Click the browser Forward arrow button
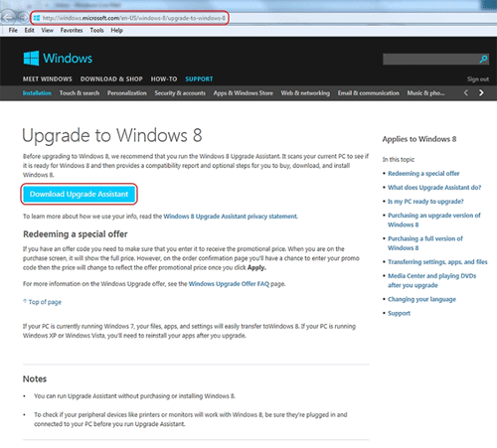Viewport: 497px width, 448px height. coord(23,18)
